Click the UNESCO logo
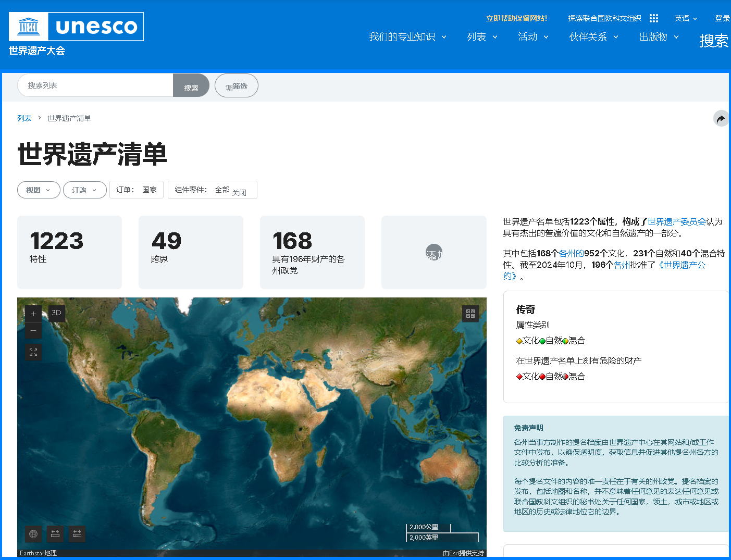 pyautogui.click(x=76, y=27)
